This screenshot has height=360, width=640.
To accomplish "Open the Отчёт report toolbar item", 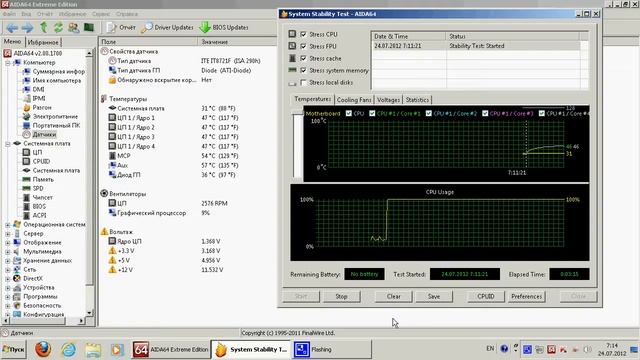I will click(x=121, y=27).
